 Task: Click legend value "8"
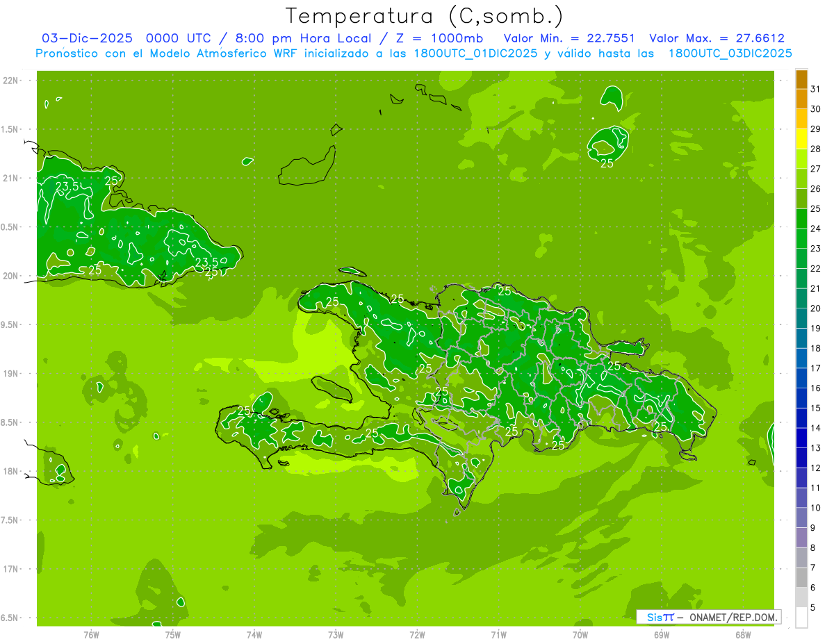click(813, 548)
